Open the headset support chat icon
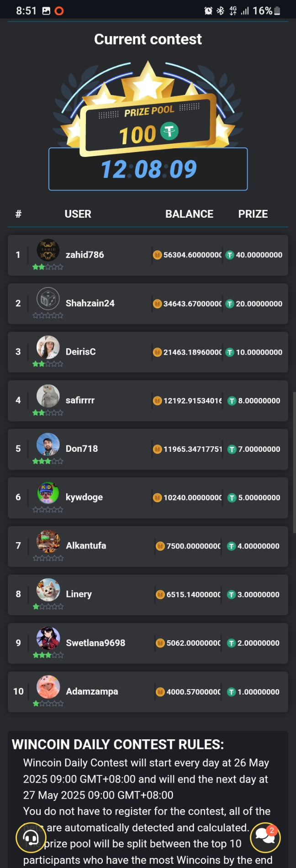The width and height of the screenshot is (296, 868). [31, 837]
